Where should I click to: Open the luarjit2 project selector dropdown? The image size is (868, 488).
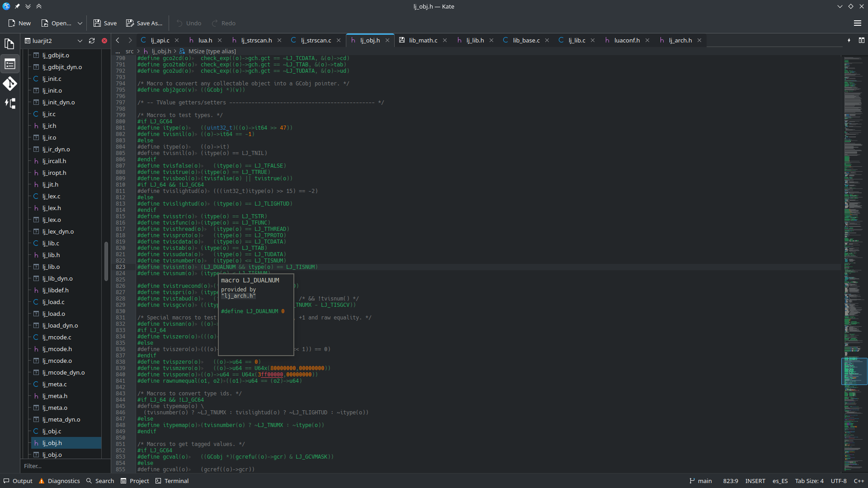click(80, 41)
